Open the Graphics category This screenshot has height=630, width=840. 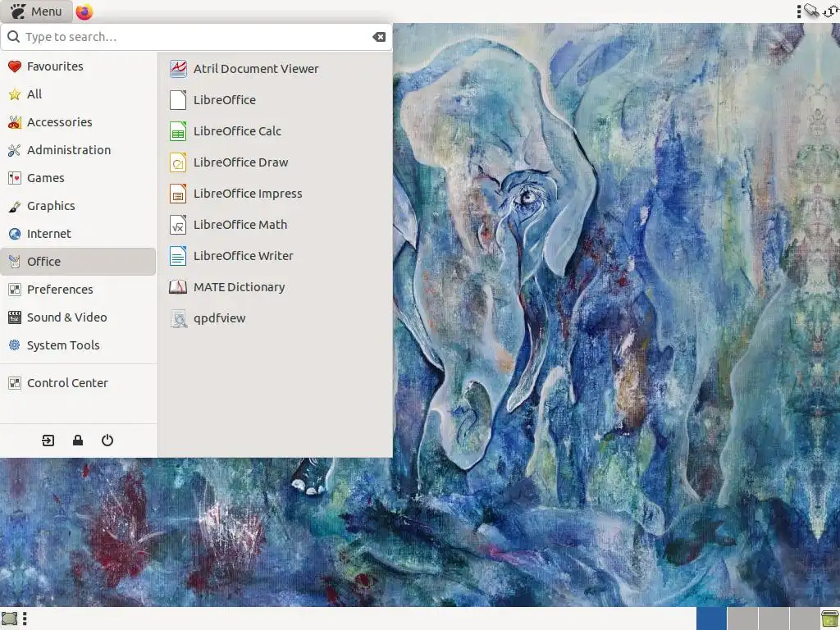pyautogui.click(x=78, y=206)
